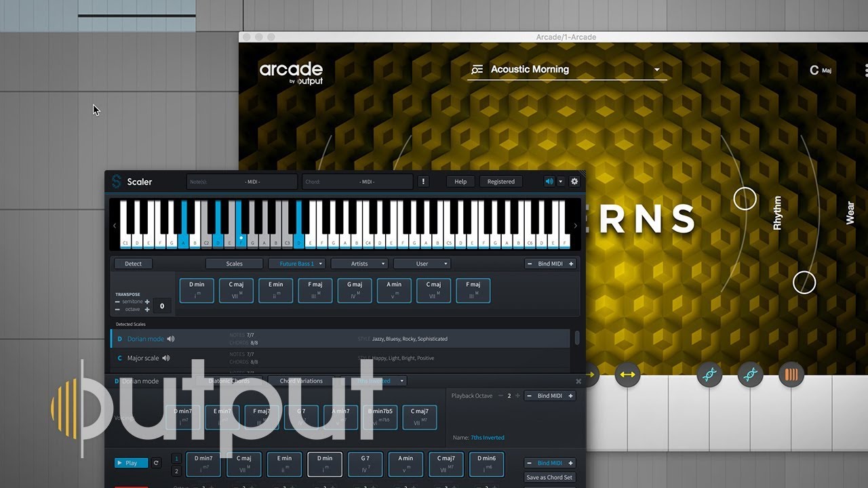868x488 pixels.
Task: Click the second DNA helix icon in Arcade
Action: (x=750, y=374)
